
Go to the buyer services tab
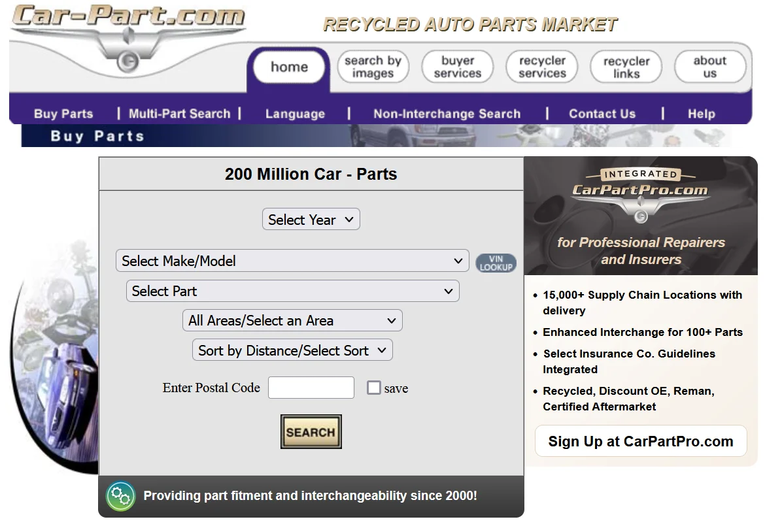[458, 67]
